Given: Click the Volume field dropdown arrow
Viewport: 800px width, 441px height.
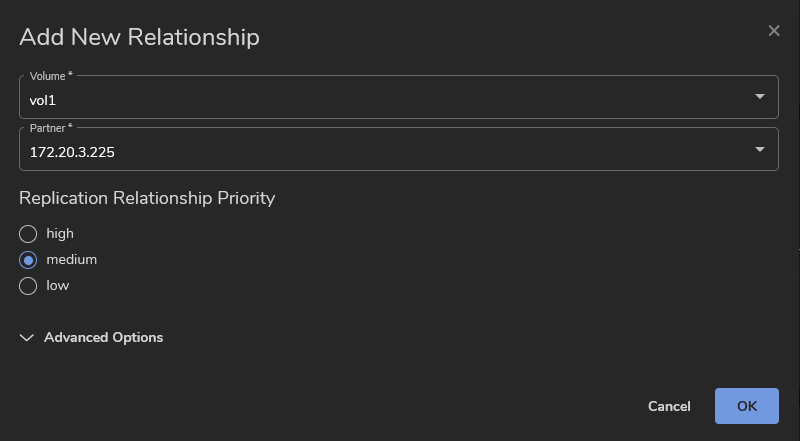Looking at the screenshot, I should [760, 97].
